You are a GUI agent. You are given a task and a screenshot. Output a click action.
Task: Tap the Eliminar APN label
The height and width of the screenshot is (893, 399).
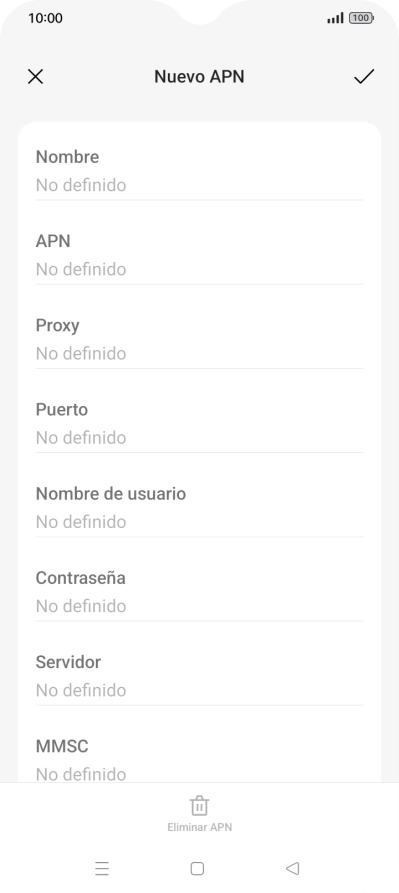click(x=199, y=827)
